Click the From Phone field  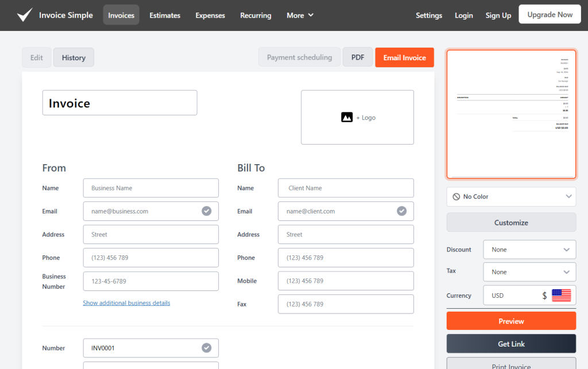tap(151, 258)
